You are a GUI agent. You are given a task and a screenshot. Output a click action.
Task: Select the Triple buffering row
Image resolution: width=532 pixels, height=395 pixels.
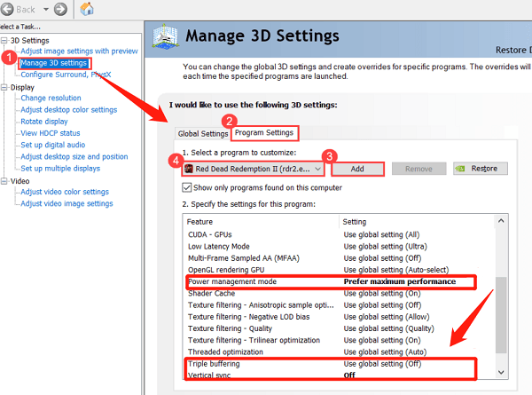339,364
